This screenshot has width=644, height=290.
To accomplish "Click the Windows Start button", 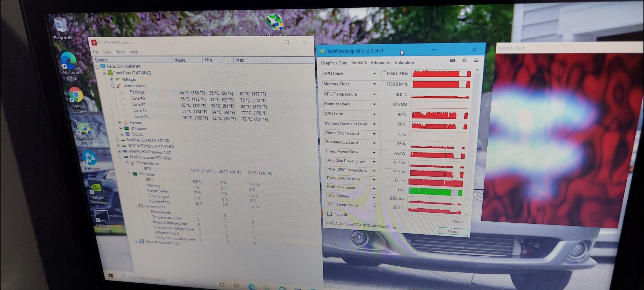I will 111,275.
